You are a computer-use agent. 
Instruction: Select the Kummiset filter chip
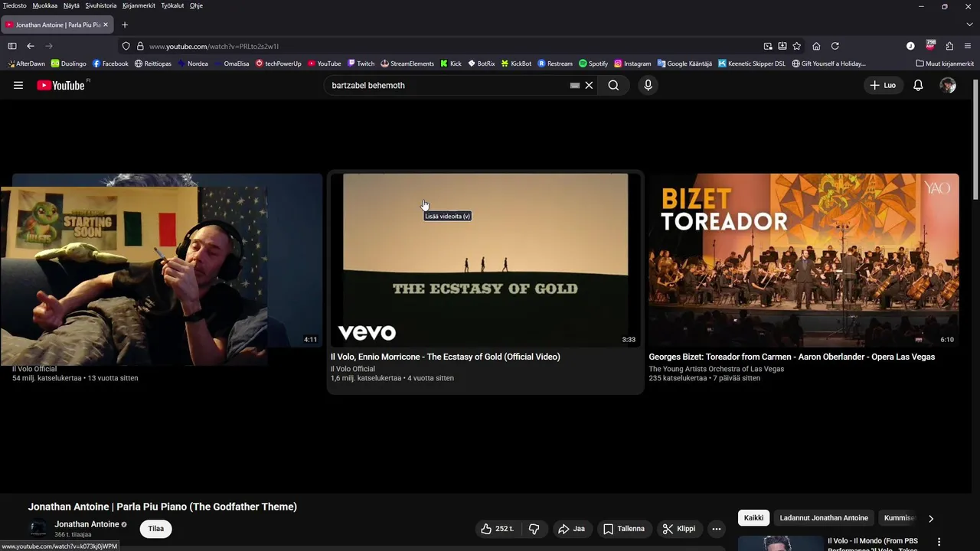(899, 518)
